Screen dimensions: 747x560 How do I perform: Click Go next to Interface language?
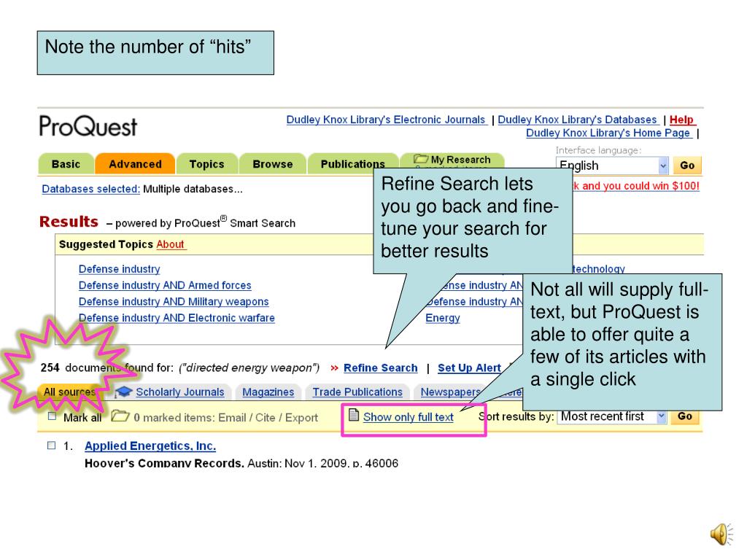pos(687,166)
